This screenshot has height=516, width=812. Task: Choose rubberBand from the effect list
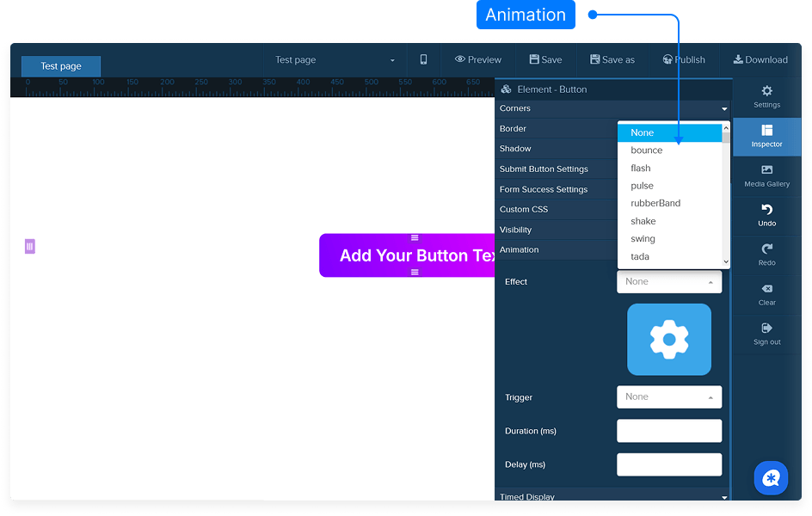[655, 204]
